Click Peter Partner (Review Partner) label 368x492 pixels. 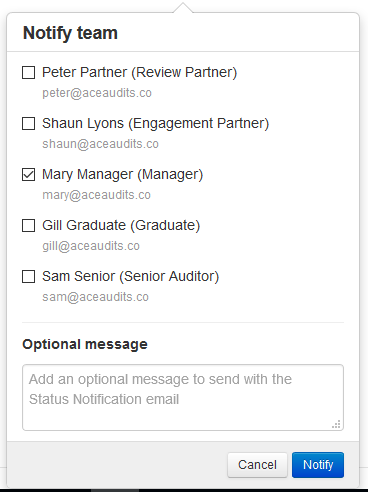click(139, 72)
